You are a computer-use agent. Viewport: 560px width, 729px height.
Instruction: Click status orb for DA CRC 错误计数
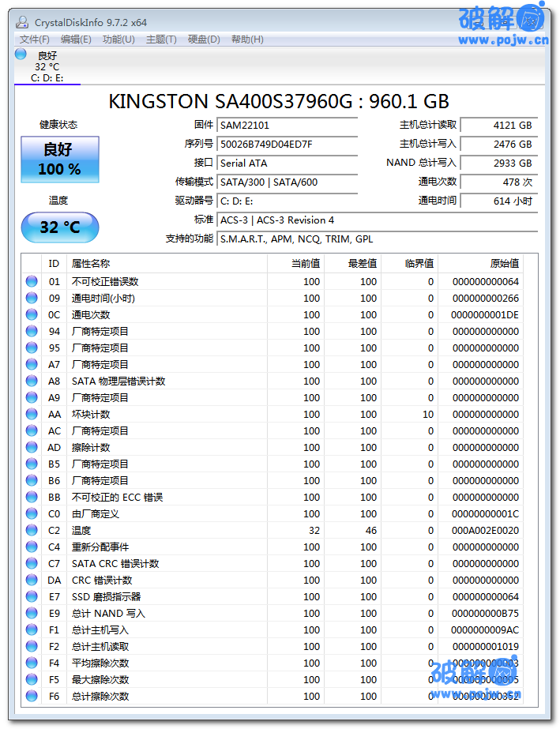pos(32,580)
